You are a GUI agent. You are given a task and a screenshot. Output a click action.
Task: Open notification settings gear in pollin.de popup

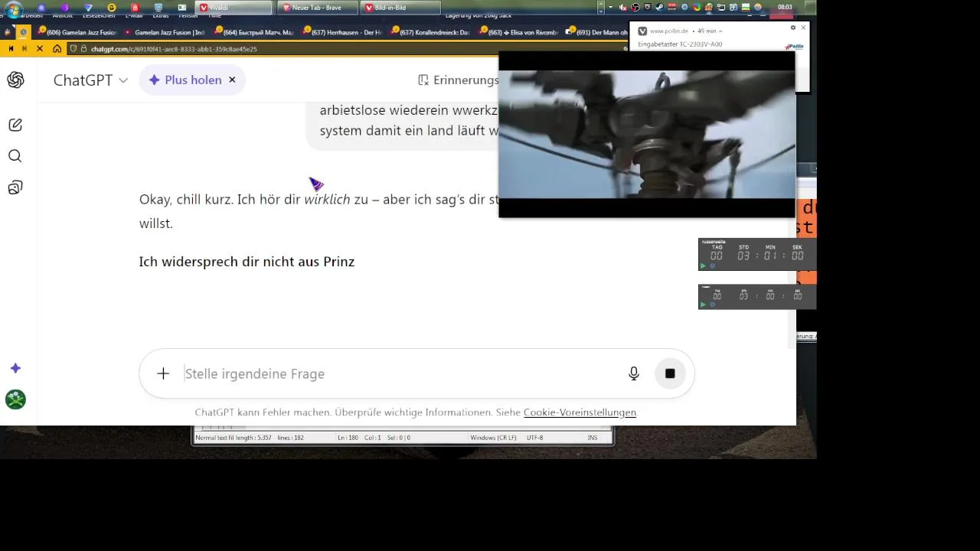tap(793, 28)
